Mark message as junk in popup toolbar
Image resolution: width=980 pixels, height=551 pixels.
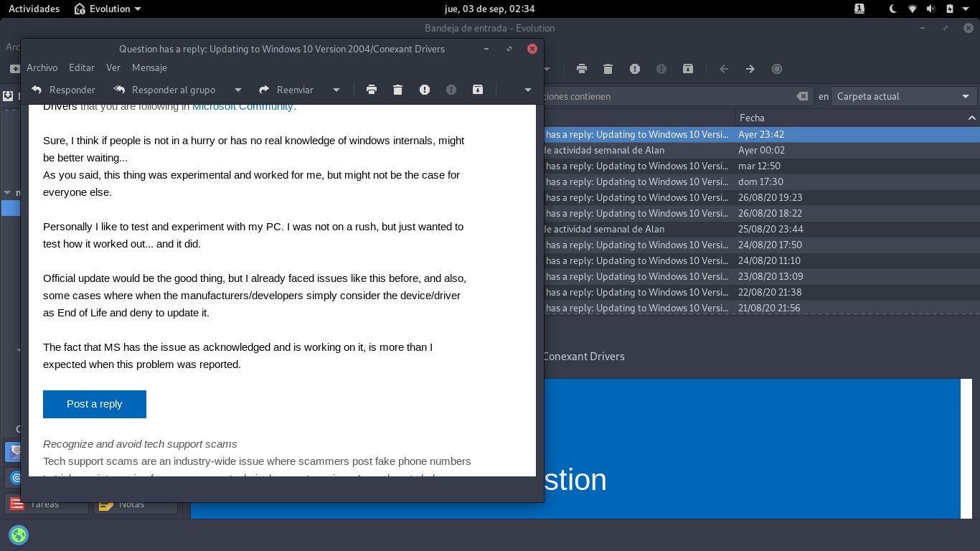tap(425, 90)
